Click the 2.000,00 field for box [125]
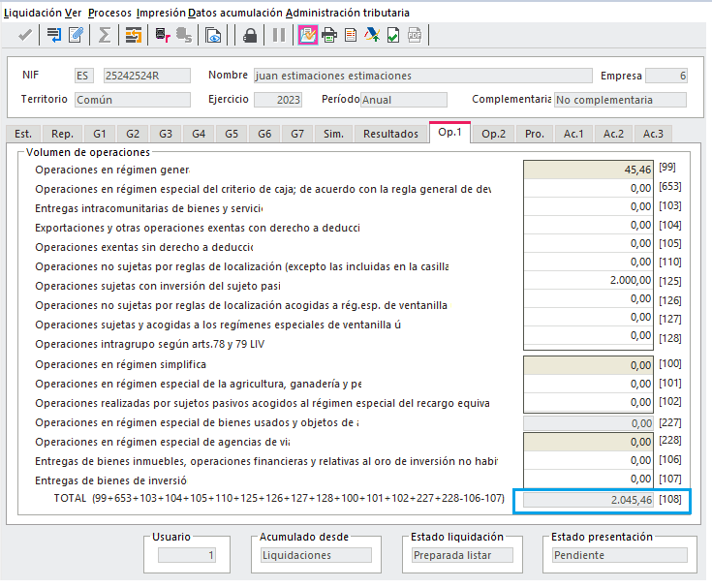The width and height of the screenshot is (712, 588). point(588,280)
